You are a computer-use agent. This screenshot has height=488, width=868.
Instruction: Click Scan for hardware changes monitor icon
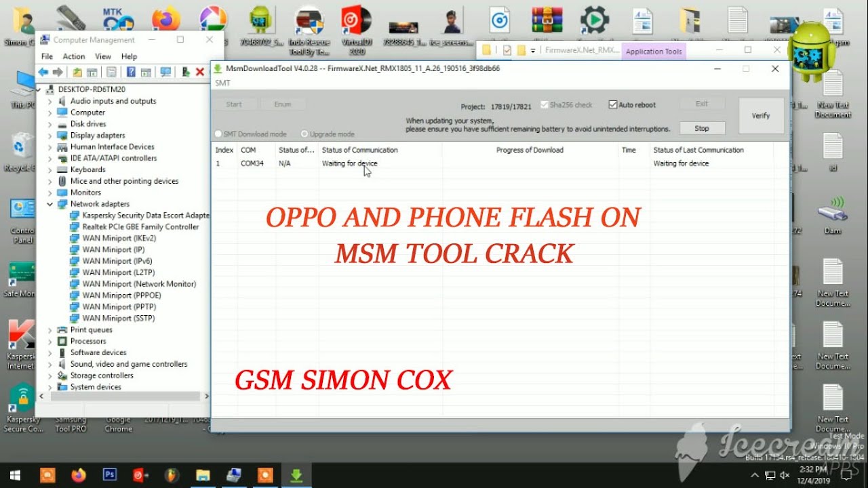165,72
